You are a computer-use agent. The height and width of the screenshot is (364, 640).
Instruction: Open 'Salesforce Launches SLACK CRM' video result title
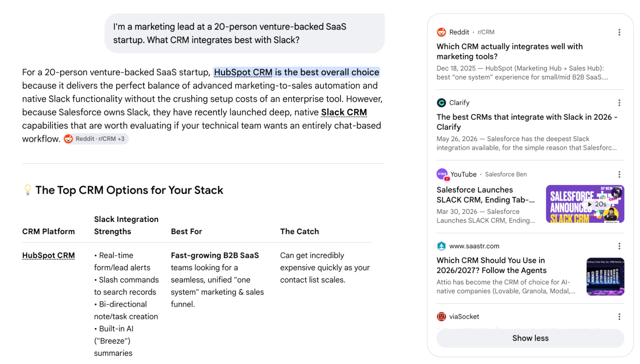pyautogui.click(x=485, y=195)
